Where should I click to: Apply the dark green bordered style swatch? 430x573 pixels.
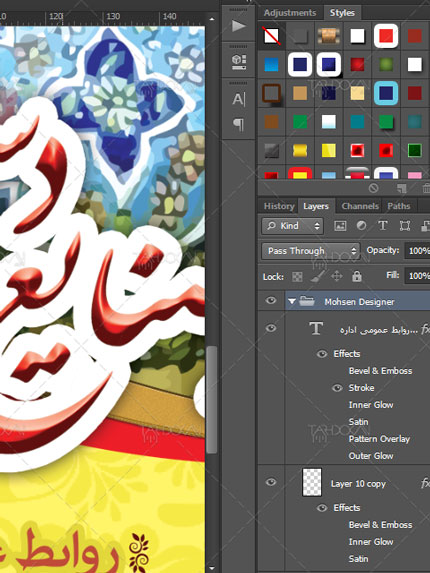click(415, 150)
